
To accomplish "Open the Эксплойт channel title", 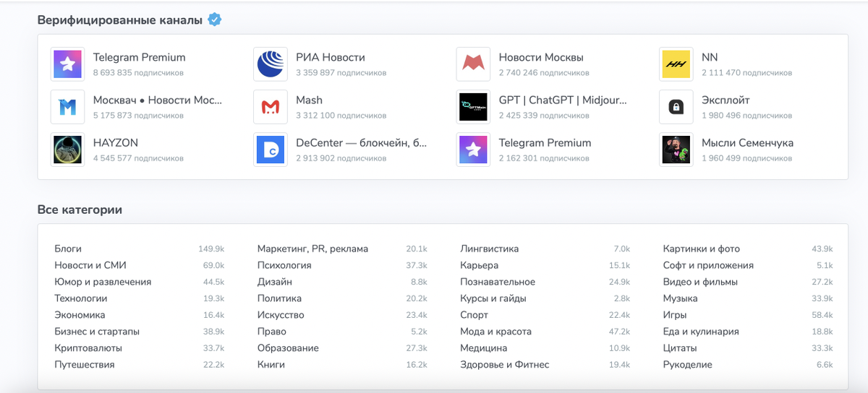I will pyautogui.click(x=726, y=100).
